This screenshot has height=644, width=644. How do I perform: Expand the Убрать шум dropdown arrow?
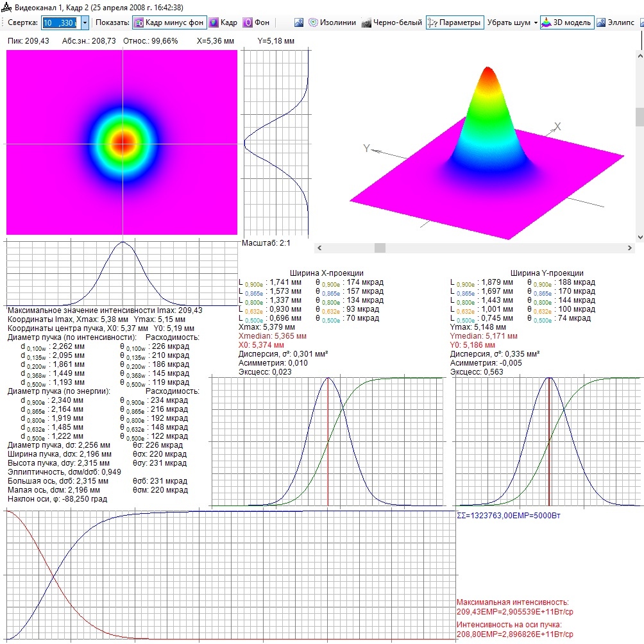536,23
